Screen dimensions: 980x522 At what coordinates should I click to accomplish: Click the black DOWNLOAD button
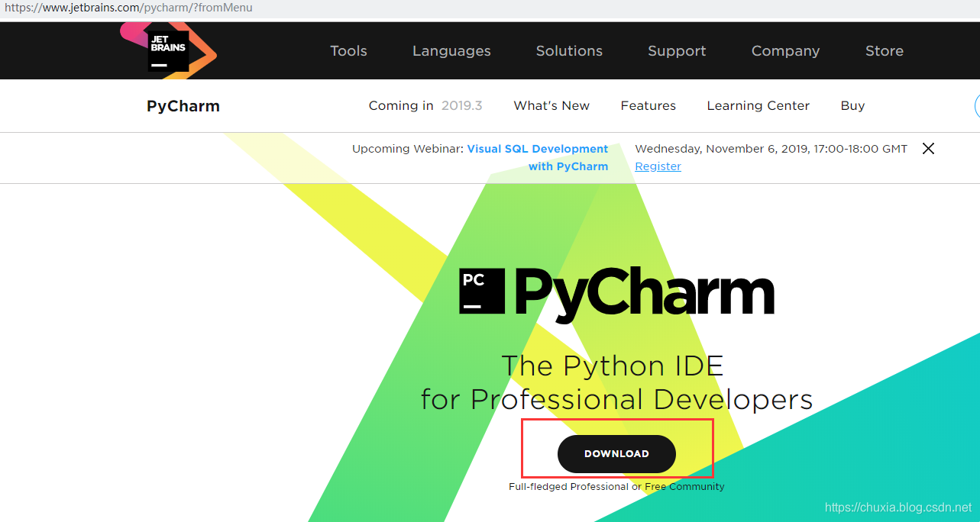click(x=616, y=454)
